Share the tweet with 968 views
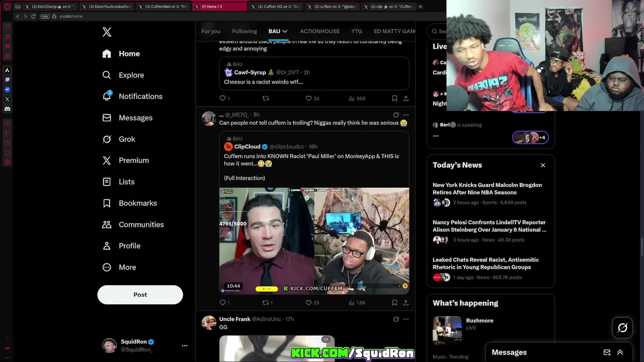Screen dimensions: 644x362 click(406, 99)
